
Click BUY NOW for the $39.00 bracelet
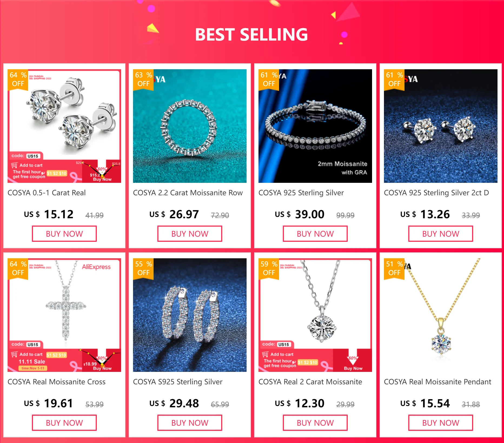pos(315,234)
